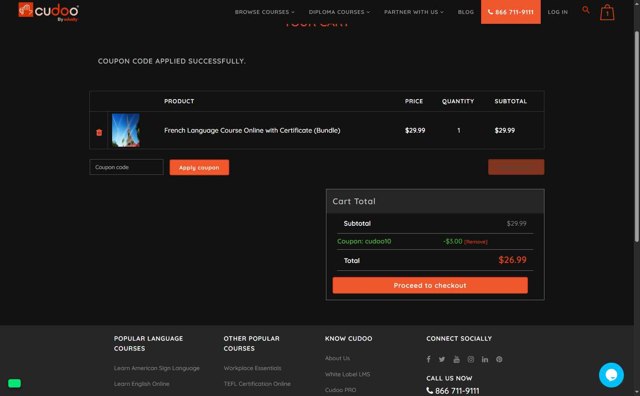Open Cudoo Instagram profile icon

tap(471, 359)
